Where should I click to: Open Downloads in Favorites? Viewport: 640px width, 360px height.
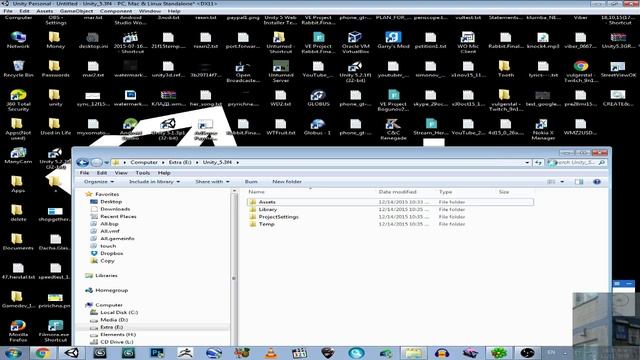click(115, 209)
